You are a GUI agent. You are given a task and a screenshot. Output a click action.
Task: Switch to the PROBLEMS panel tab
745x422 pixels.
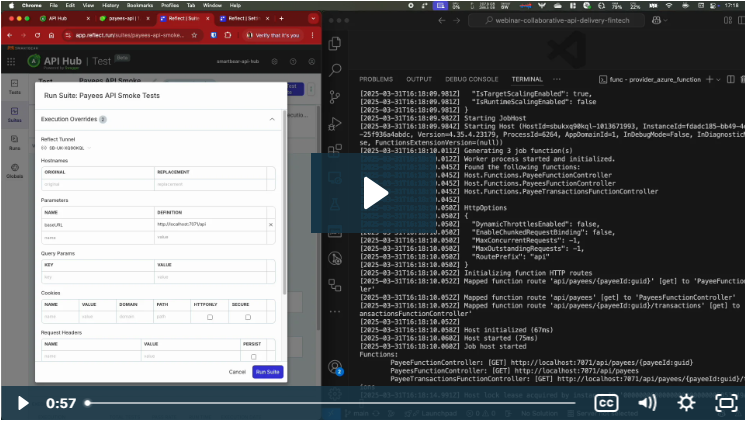(x=376, y=79)
